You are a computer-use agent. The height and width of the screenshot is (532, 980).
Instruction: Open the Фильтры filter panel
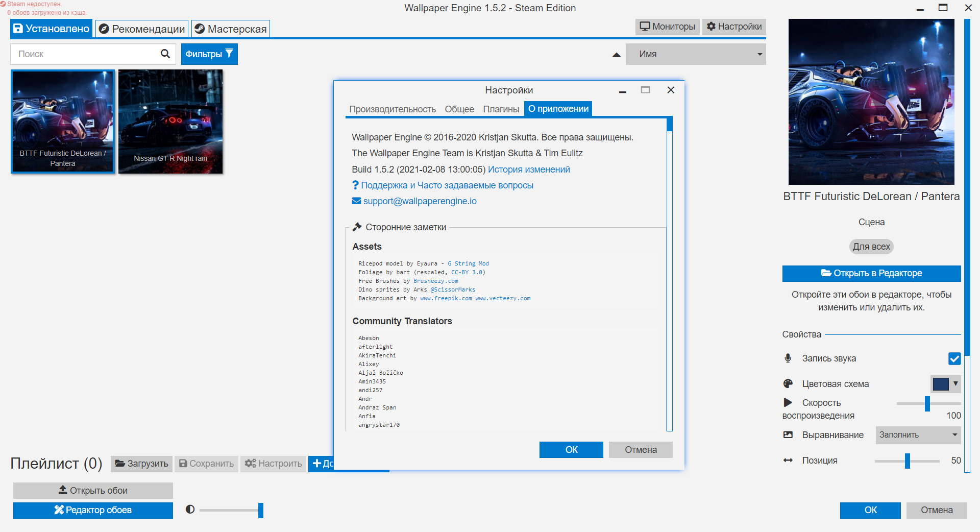tap(209, 54)
